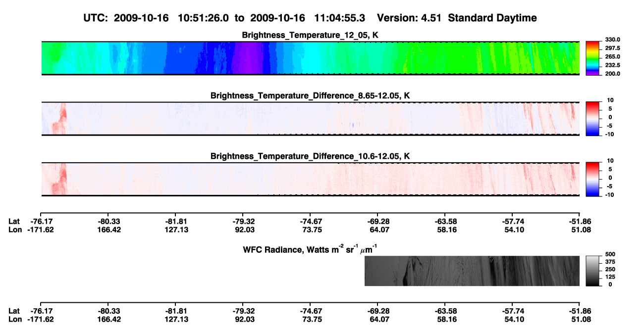The image size is (644, 330).
Task: Click longitude 127.13 below the WFC Radiance panel
Action: 176,320
